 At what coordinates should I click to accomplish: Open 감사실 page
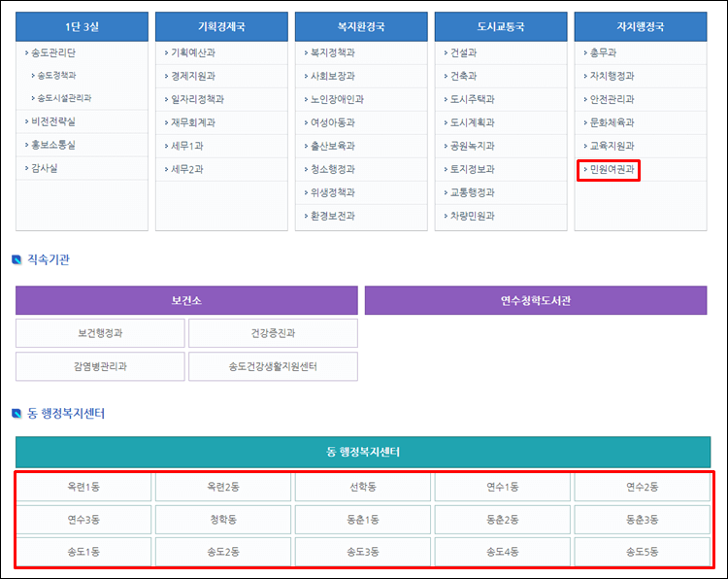point(44,168)
